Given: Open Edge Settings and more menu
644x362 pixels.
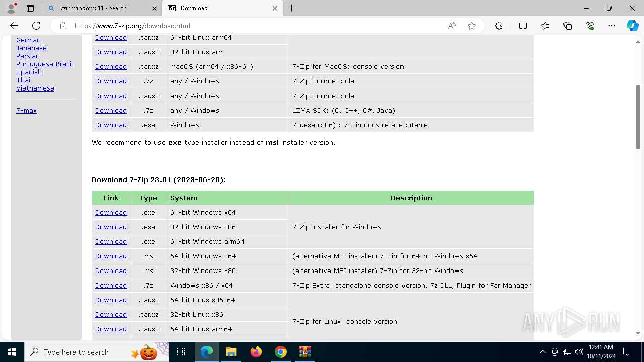Looking at the screenshot, I should [x=612, y=26].
